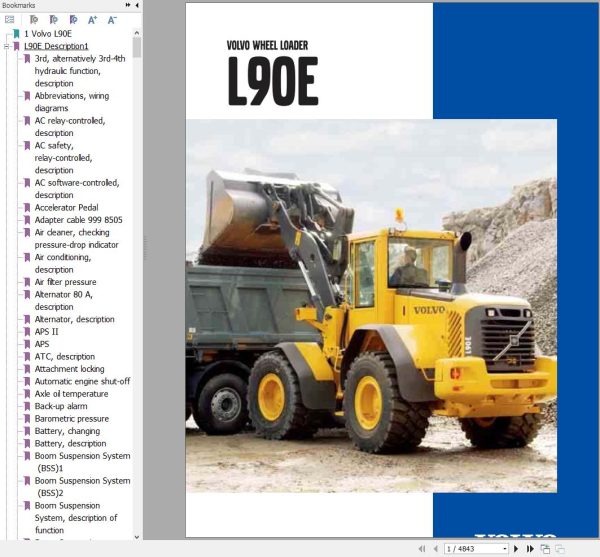This screenshot has width=600, height=557.
Task: Open '3rd, alternatively 3rd-4th hydraulic function' bookmark
Action: [x=80, y=71]
